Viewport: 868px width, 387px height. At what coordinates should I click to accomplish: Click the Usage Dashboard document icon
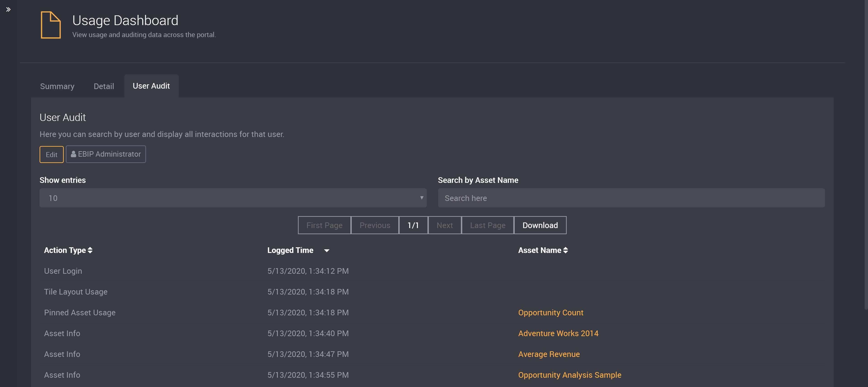(51, 25)
